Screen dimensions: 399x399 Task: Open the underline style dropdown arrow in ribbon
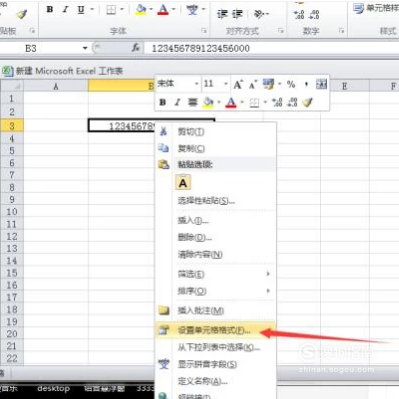pos(92,10)
